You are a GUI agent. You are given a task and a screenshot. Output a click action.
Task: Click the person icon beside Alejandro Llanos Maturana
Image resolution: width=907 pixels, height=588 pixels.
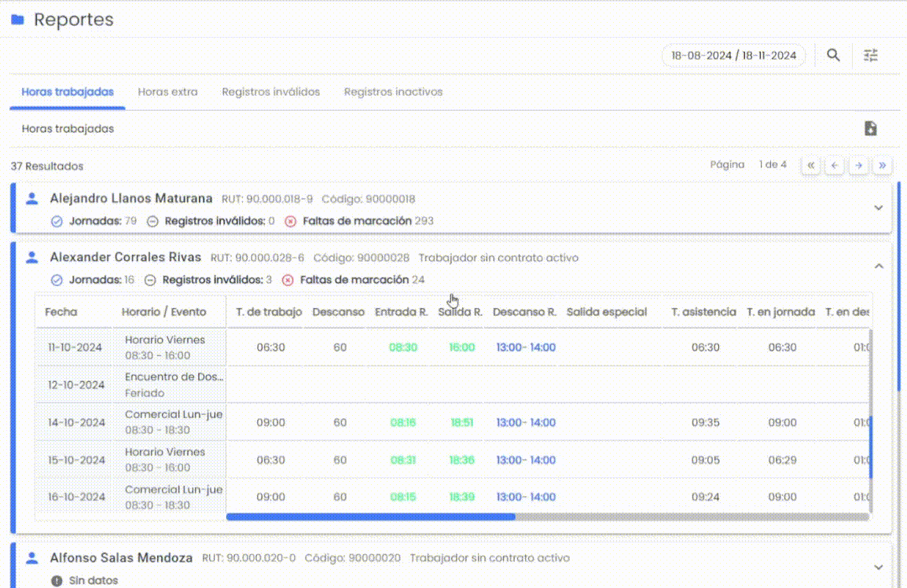pyautogui.click(x=32, y=199)
